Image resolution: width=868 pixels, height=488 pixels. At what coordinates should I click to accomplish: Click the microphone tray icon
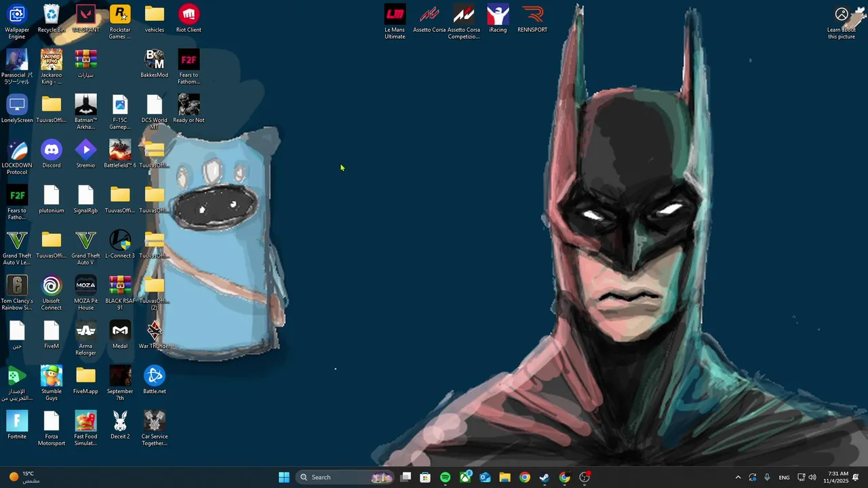coord(767,477)
